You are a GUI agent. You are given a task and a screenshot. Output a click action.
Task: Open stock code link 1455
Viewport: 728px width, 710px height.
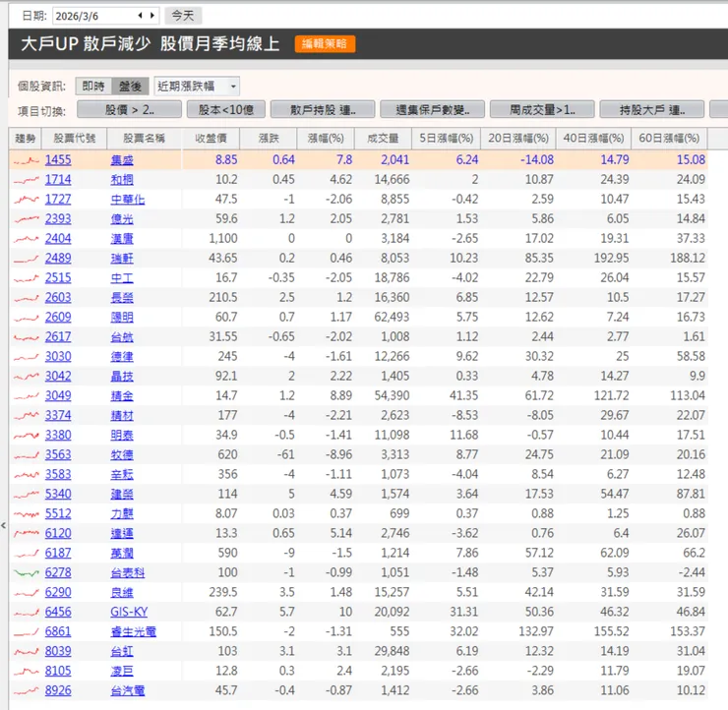pyautogui.click(x=58, y=160)
